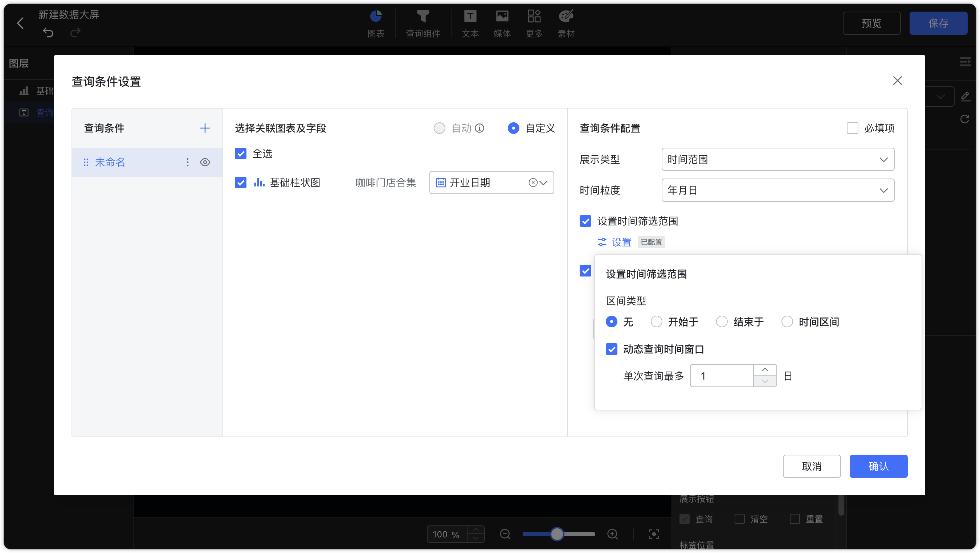
Task: Open the 展示类型 dropdown
Action: pyautogui.click(x=778, y=159)
